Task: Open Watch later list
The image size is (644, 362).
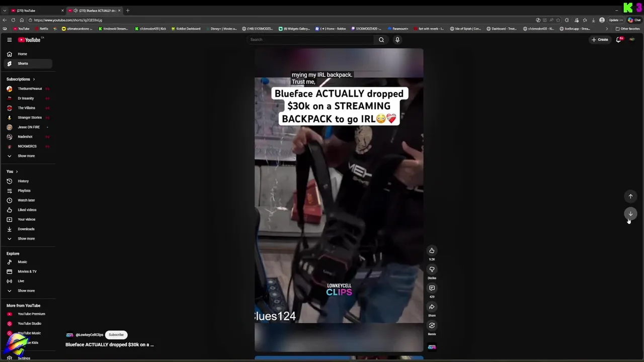Action: point(29,200)
